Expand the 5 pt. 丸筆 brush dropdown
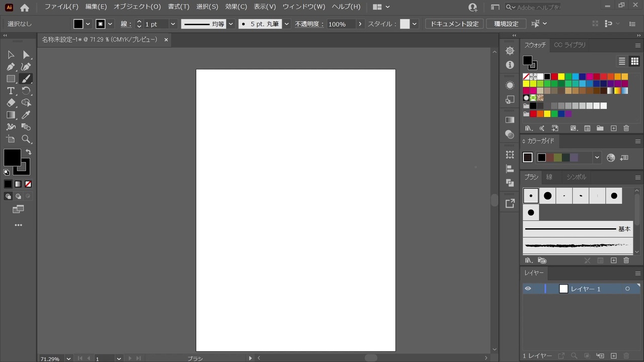The image size is (644, 362). (x=286, y=24)
